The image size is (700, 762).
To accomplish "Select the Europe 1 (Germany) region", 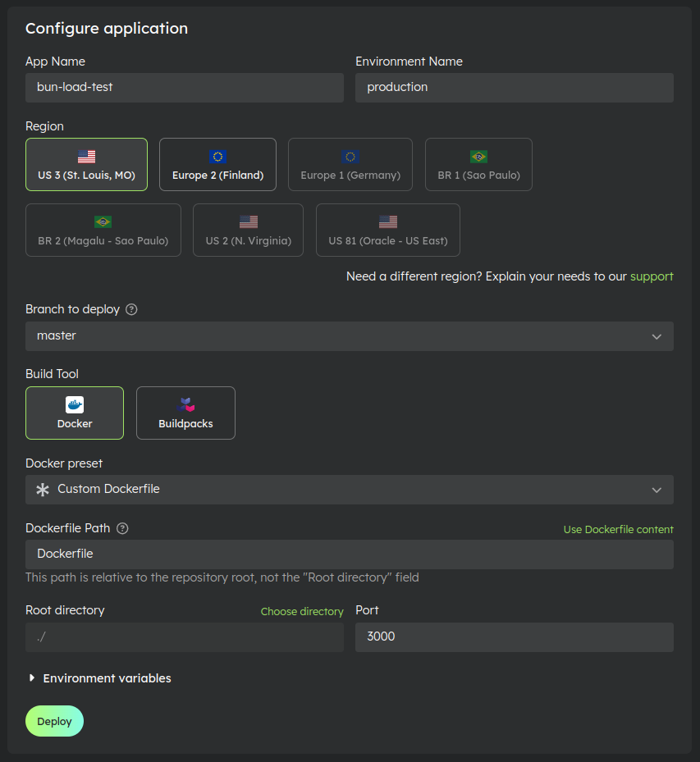I will pyautogui.click(x=350, y=164).
